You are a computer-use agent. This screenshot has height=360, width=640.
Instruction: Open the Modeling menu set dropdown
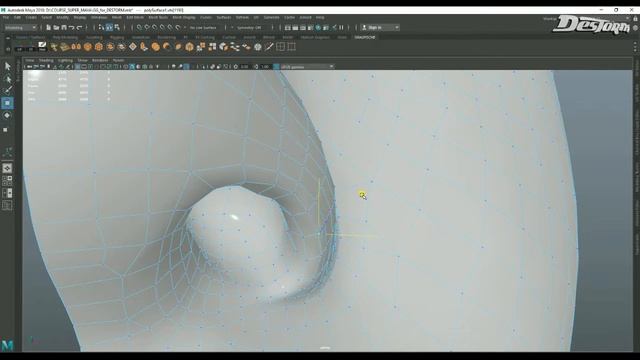tap(20, 27)
